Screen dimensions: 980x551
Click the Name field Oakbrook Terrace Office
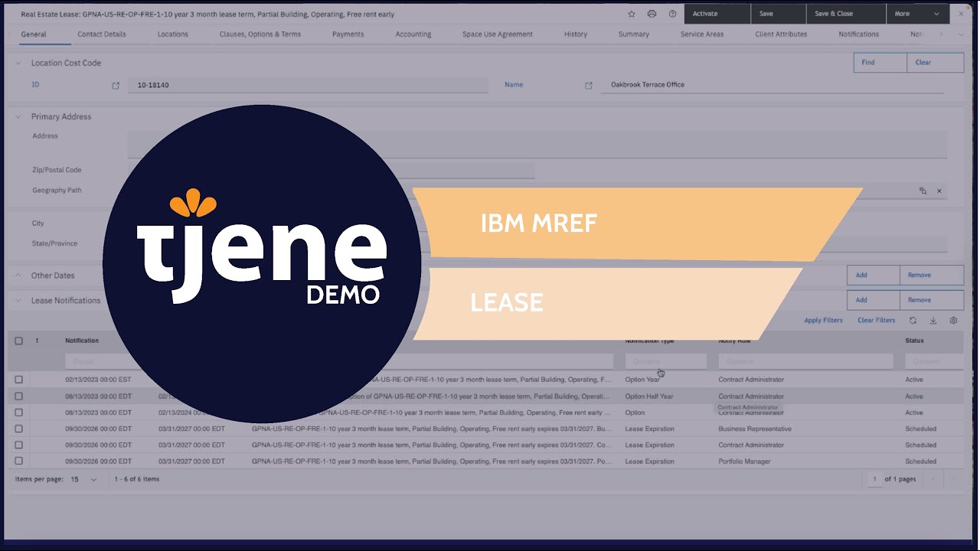tap(773, 85)
